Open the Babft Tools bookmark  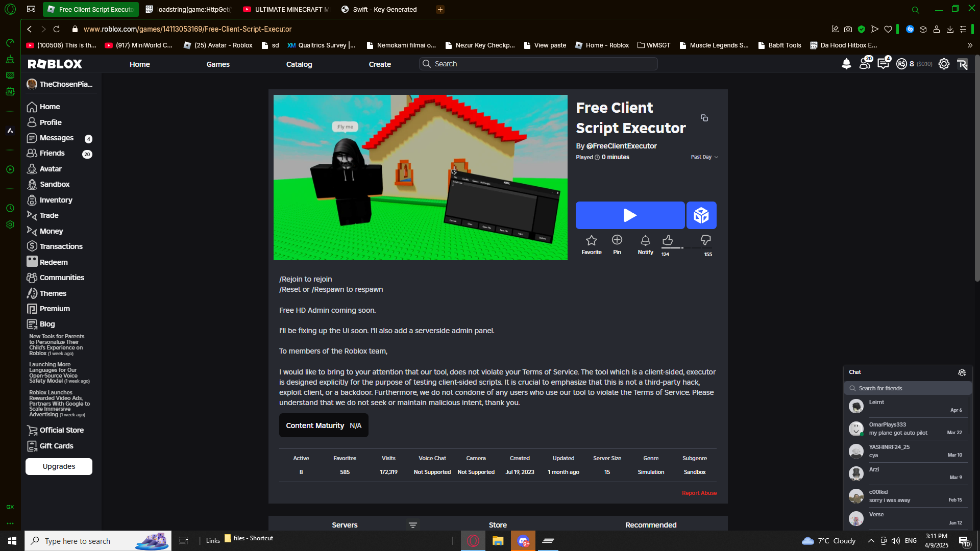tap(779, 45)
